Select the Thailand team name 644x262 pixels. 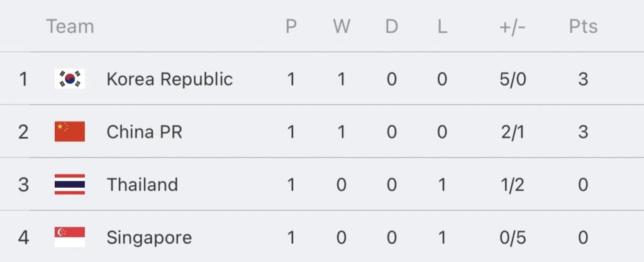[x=143, y=185]
